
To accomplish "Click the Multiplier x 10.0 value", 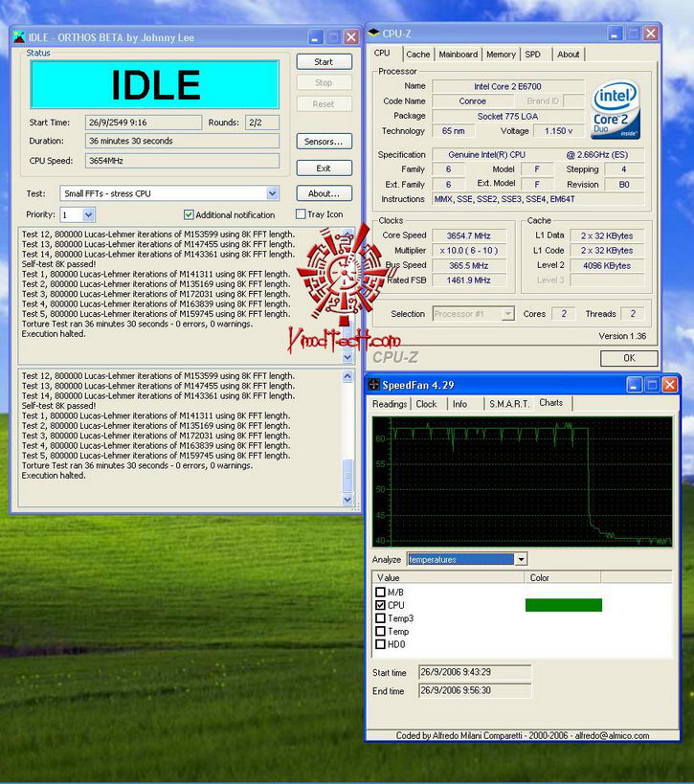I will tap(469, 251).
